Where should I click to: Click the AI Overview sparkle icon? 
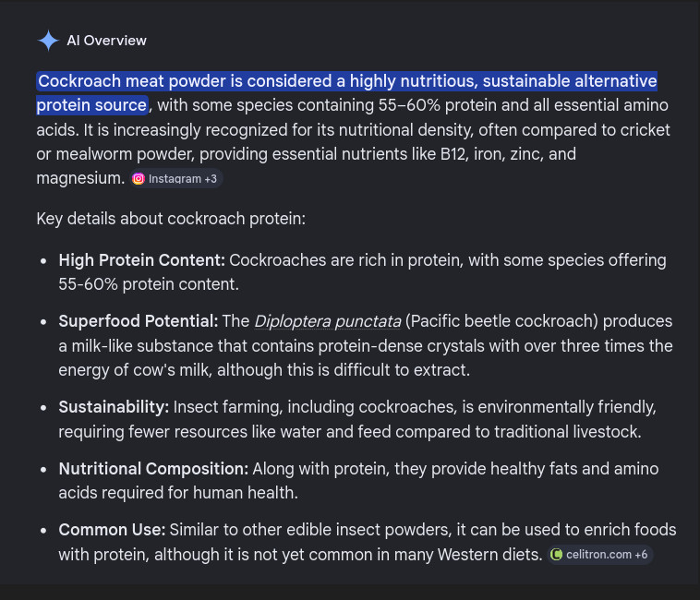point(48,41)
